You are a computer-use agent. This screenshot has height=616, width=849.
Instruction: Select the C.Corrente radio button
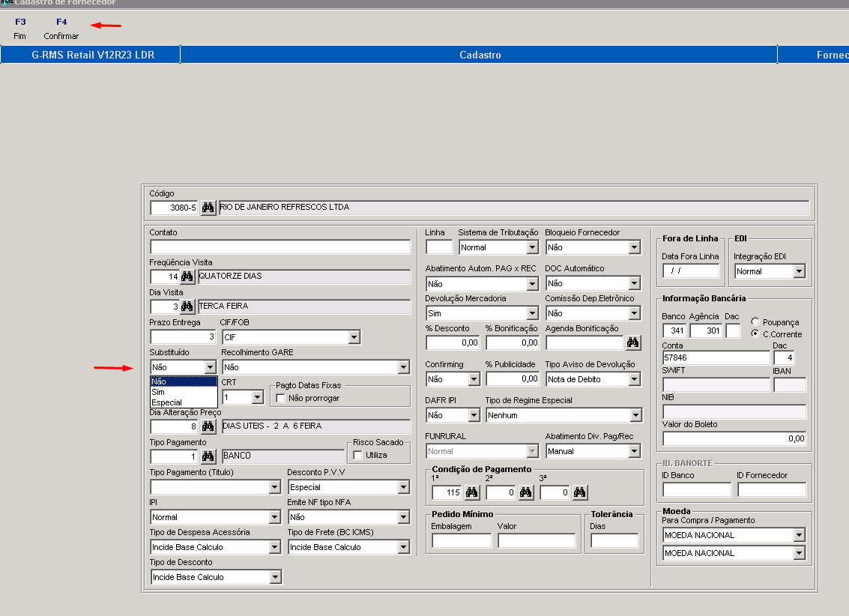(755, 333)
